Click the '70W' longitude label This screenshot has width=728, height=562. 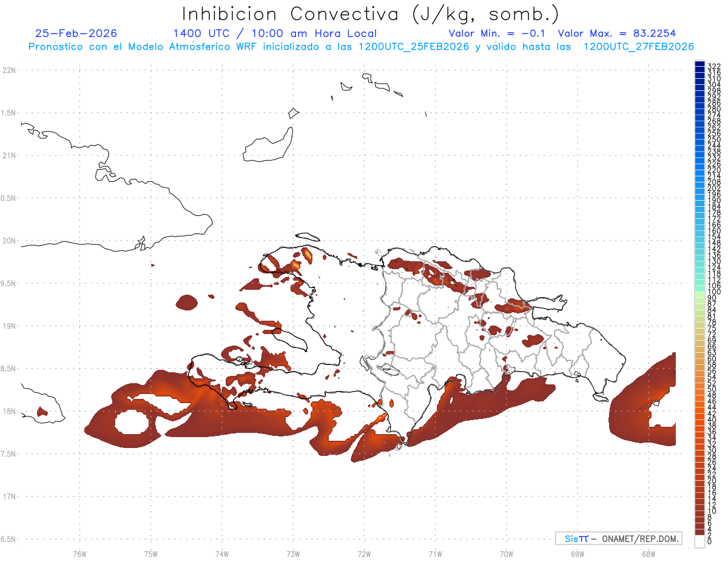pyautogui.click(x=506, y=554)
